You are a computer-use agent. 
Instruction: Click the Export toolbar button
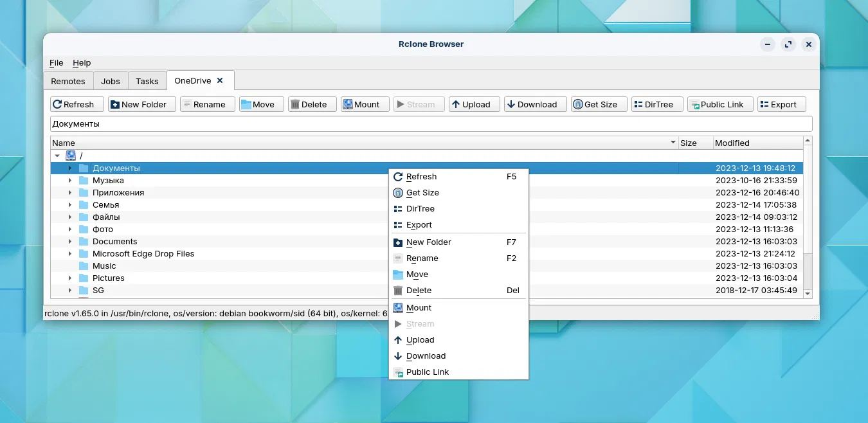coord(781,104)
